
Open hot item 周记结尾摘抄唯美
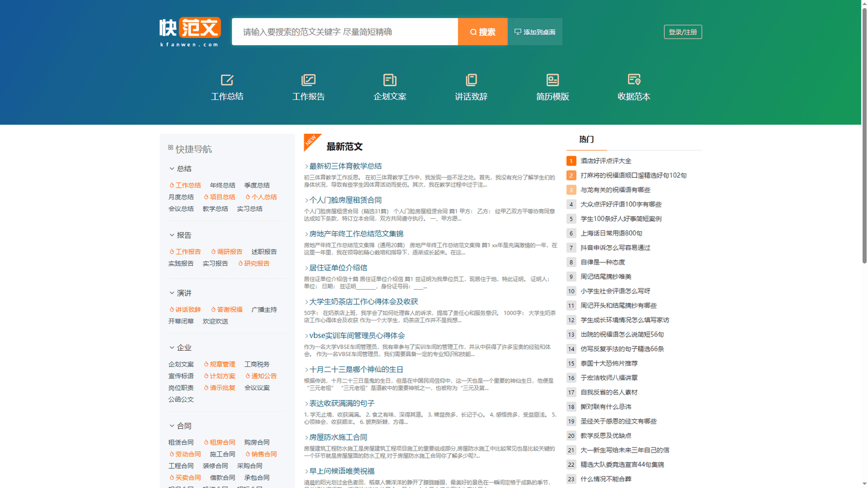(606, 277)
